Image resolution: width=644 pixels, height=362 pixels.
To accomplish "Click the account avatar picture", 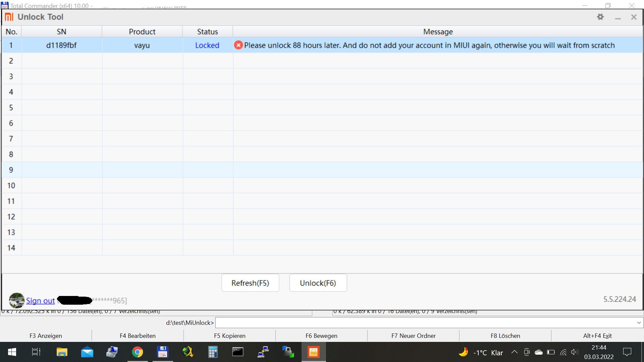I will 17,300.
